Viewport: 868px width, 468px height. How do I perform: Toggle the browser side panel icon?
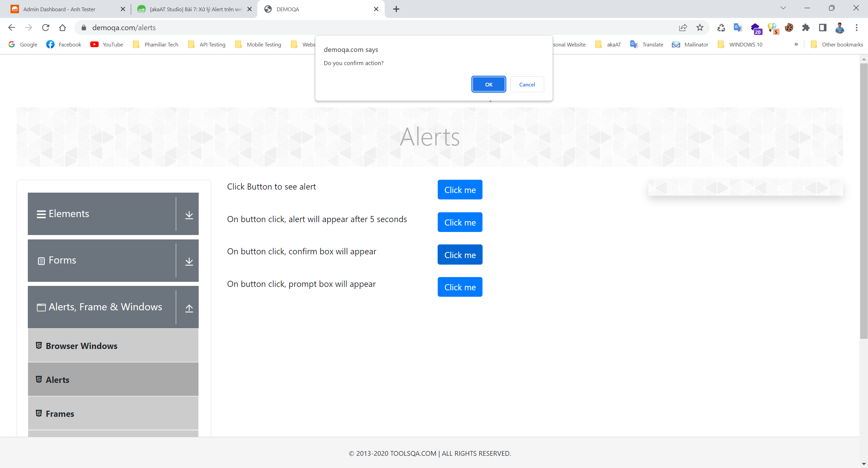click(x=823, y=28)
